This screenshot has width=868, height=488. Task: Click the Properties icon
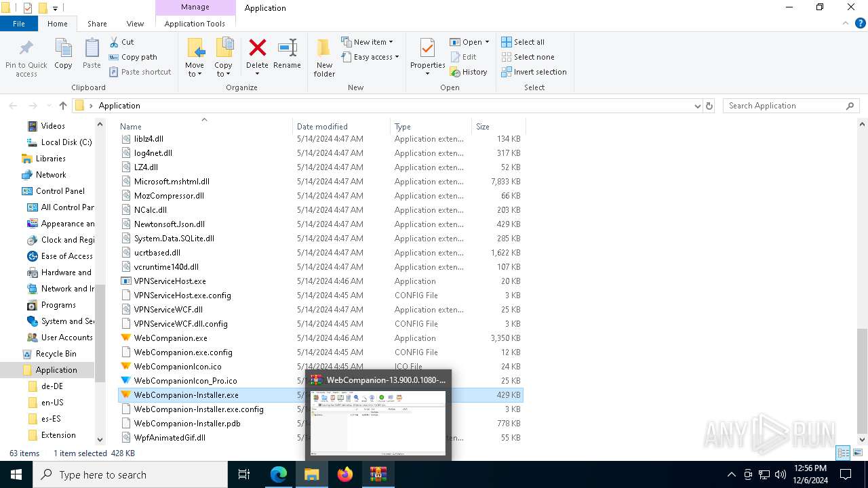[427, 49]
